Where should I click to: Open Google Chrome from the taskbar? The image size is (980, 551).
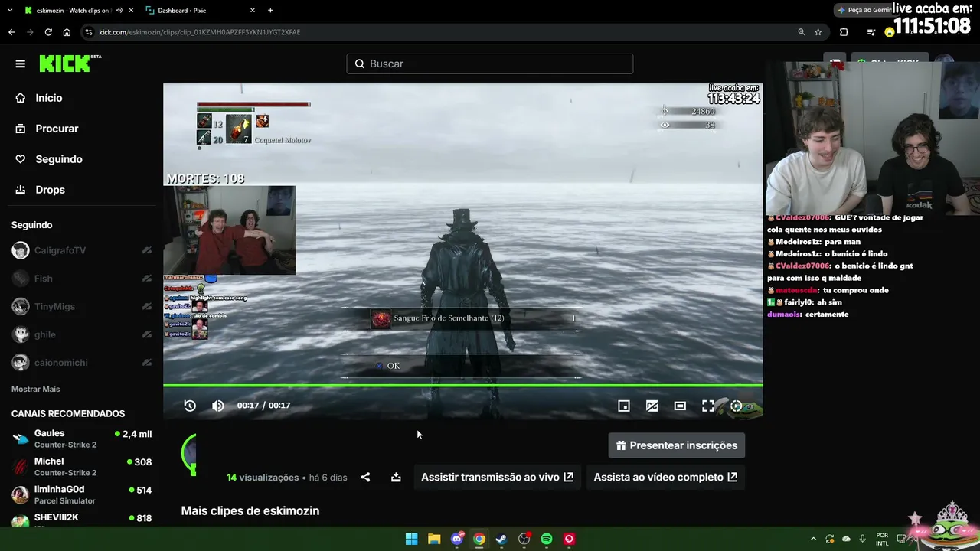point(479,539)
